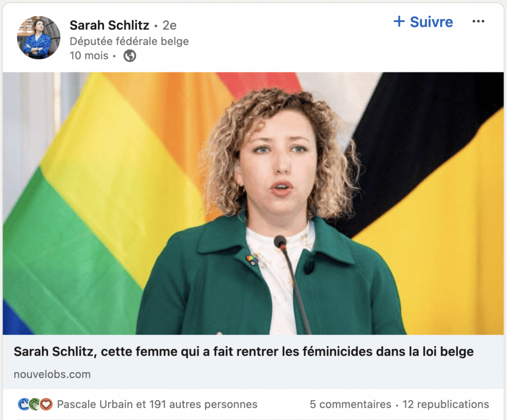The image size is (507, 420).
Task: Click the 2e connection degree label
Action: click(169, 25)
